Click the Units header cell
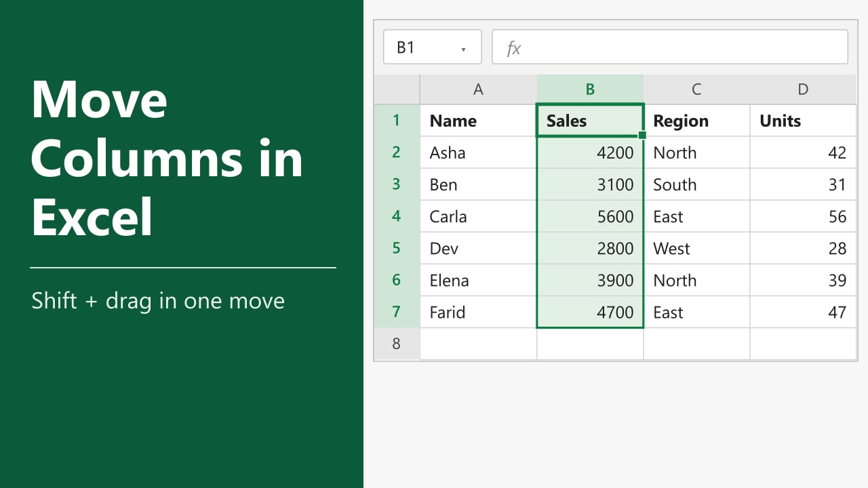 click(803, 121)
